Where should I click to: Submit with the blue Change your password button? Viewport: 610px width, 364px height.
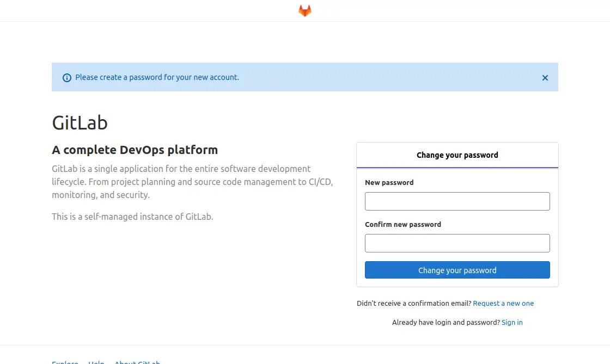(457, 270)
